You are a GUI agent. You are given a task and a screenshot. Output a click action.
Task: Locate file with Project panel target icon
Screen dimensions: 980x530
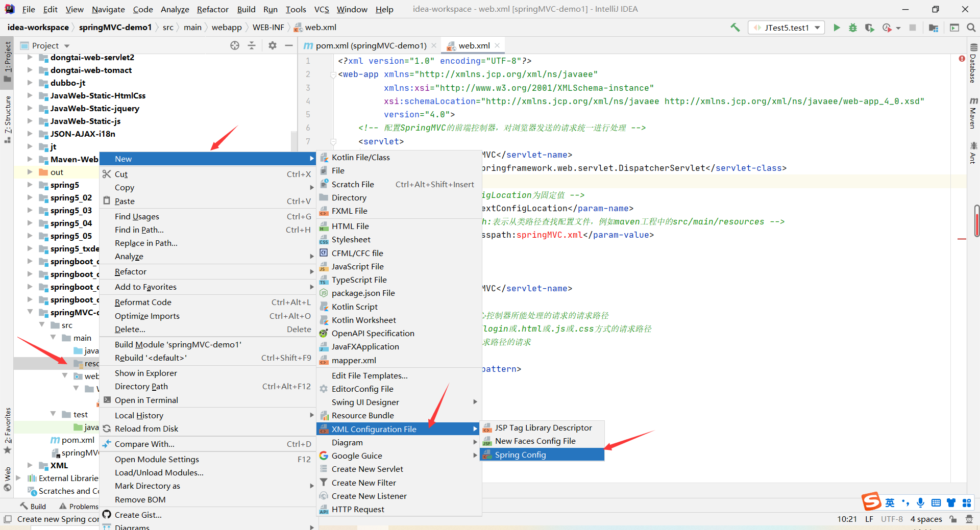(x=235, y=45)
